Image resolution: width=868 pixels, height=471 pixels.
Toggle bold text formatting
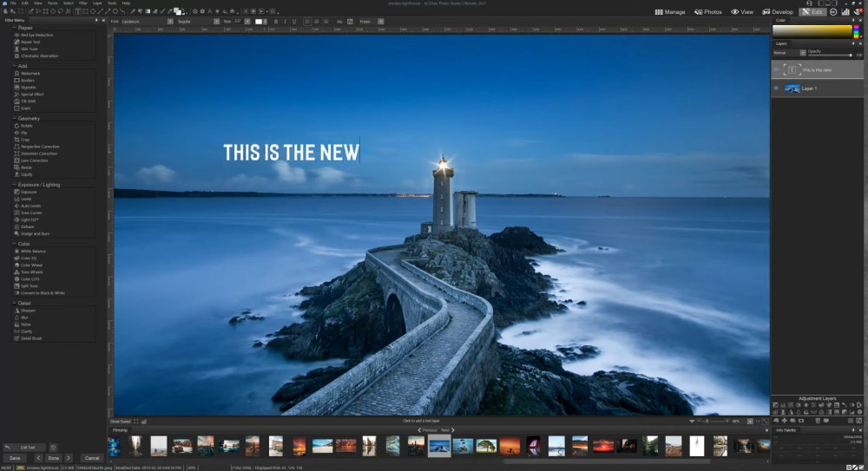point(276,22)
